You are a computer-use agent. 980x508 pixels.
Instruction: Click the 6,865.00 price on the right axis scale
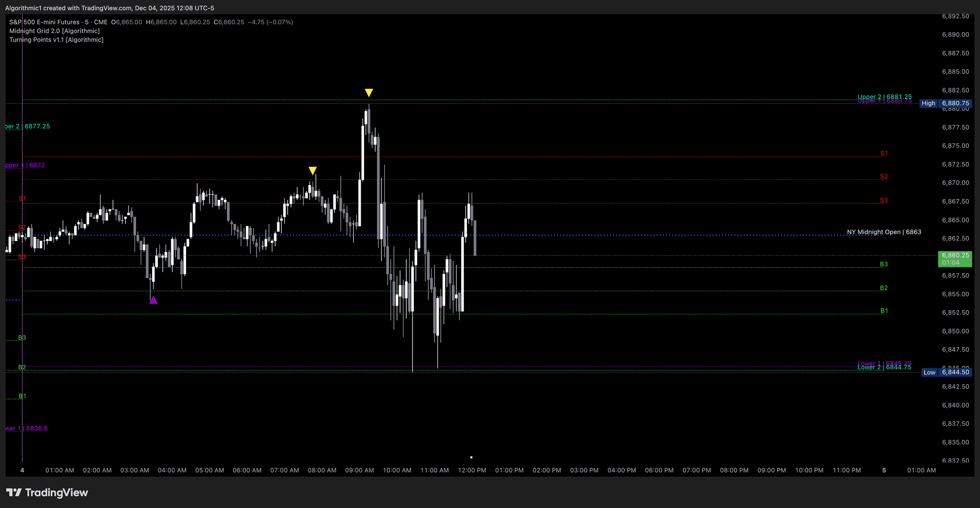click(955, 221)
